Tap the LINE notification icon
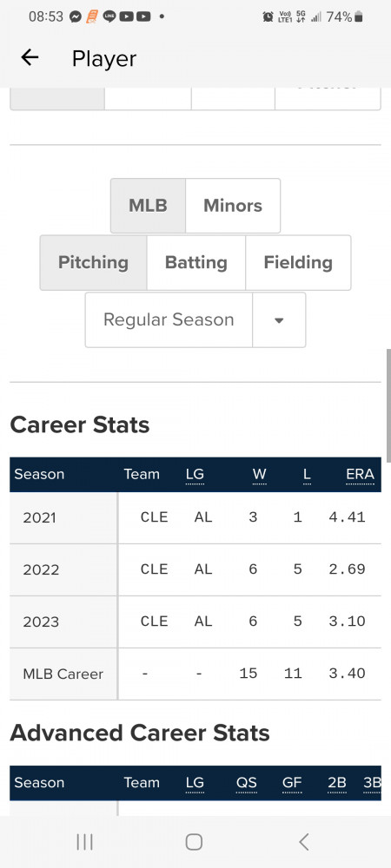Image resolution: width=391 pixels, height=868 pixels. [x=109, y=16]
